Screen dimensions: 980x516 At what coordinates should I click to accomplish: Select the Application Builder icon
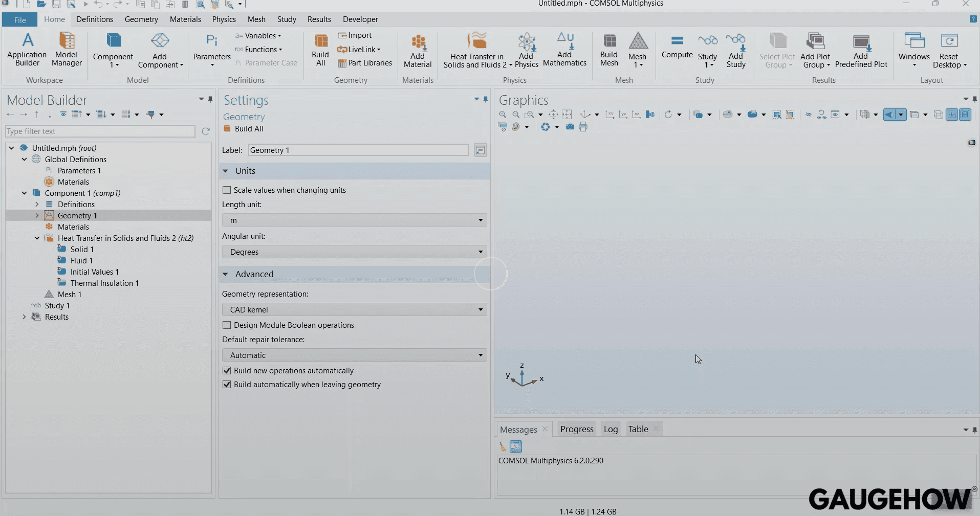point(27,50)
